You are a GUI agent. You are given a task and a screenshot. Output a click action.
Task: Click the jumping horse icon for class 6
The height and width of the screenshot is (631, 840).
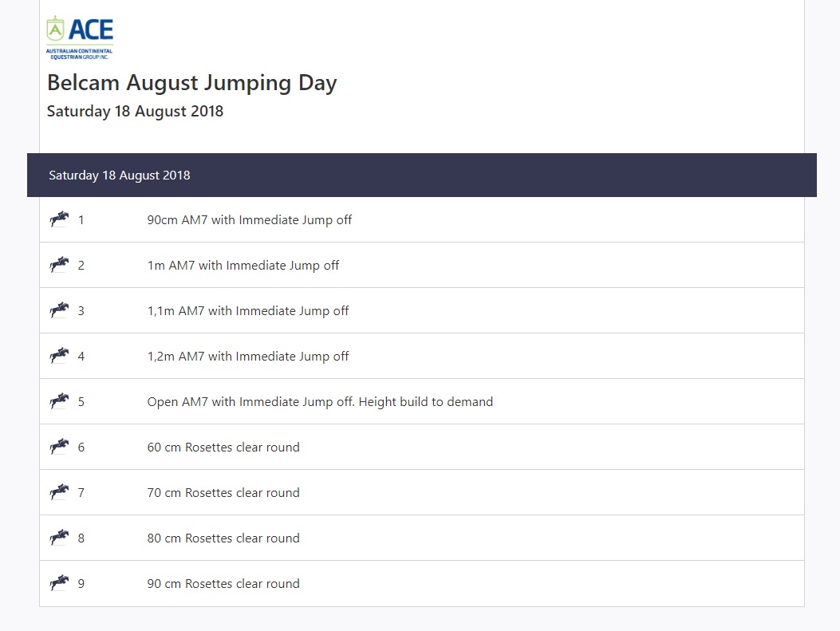coord(60,447)
